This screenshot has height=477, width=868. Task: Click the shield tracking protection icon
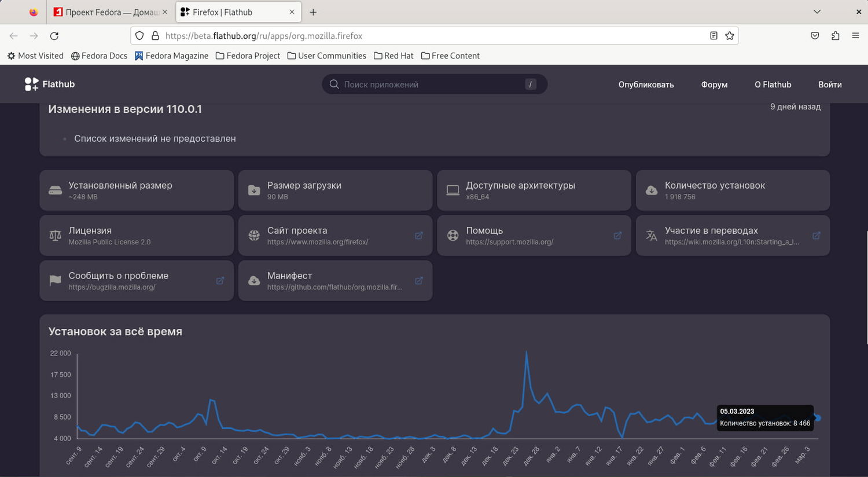coord(139,36)
